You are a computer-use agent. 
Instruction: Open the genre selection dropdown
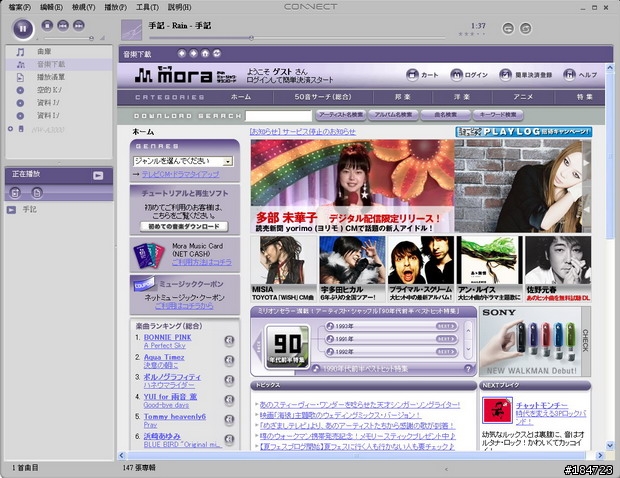[183, 161]
